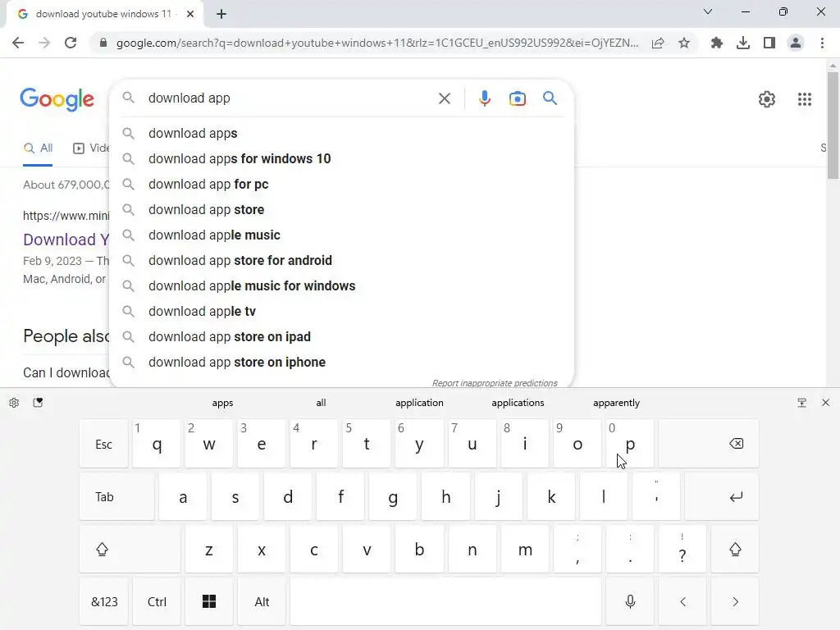Click the Google logo
The image size is (840, 630).
click(57, 99)
